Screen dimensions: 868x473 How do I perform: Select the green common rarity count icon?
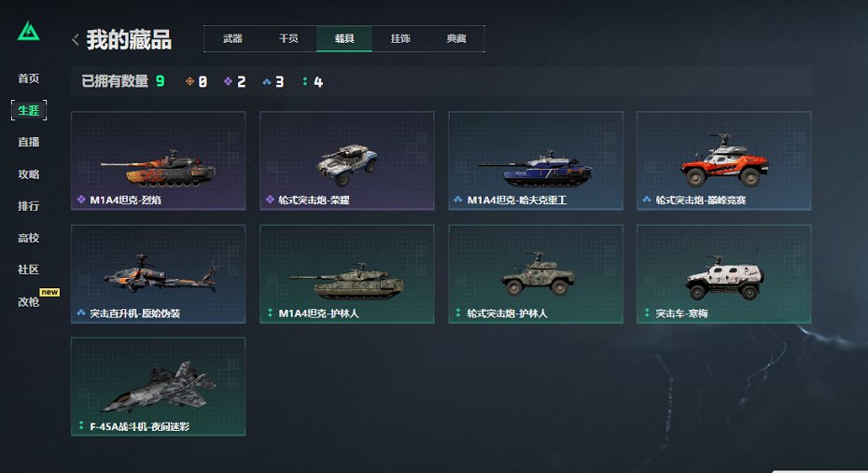[305, 81]
